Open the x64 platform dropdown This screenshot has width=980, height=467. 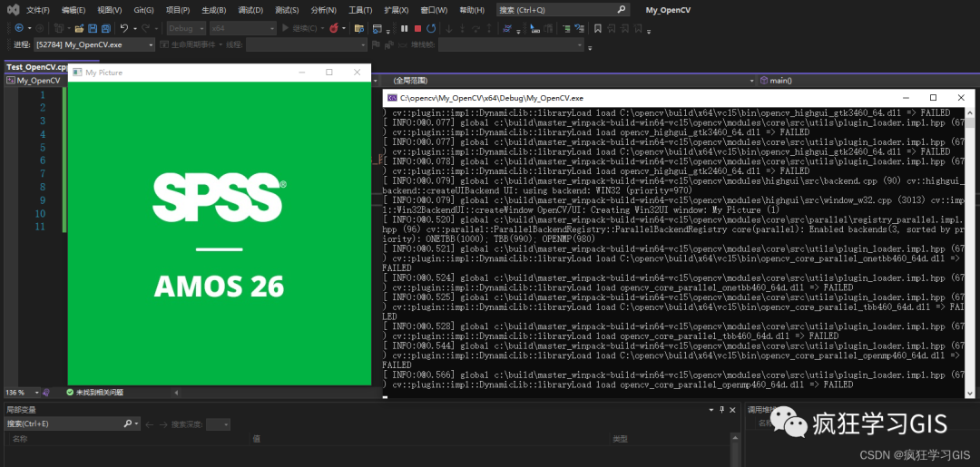pyautogui.click(x=242, y=28)
